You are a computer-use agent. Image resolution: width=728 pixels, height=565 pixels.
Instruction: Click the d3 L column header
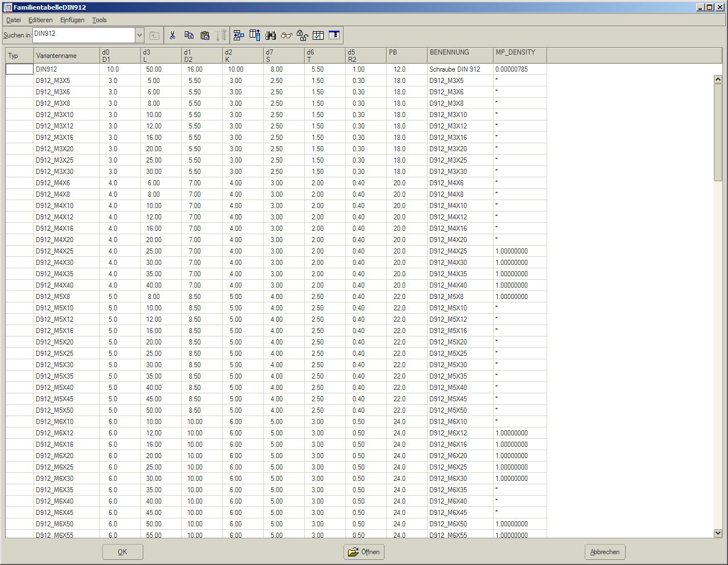click(161, 56)
